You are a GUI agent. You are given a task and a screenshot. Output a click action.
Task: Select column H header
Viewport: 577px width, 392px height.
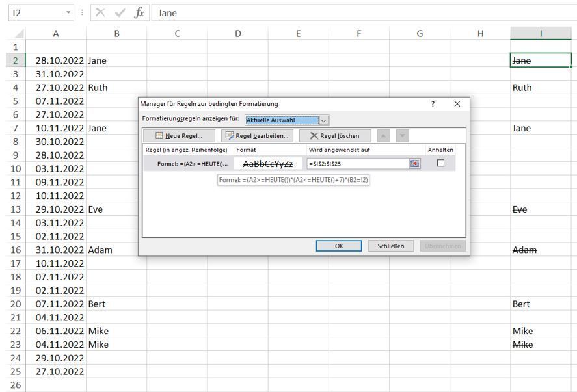click(480, 34)
